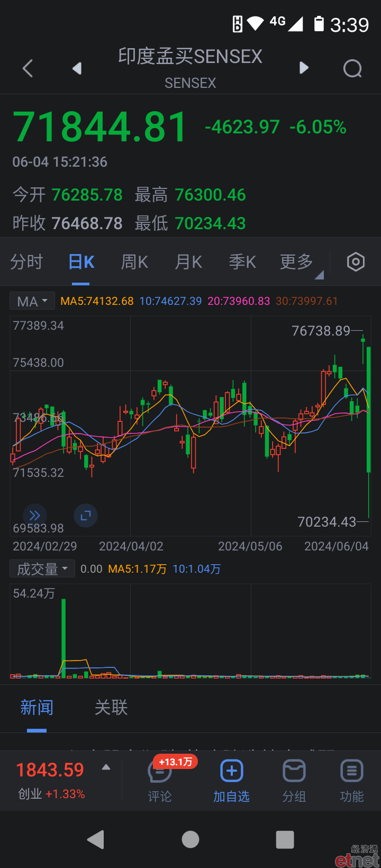381x868 pixels.
Task: Tap the -4623.97 price change value
Action: click(x=242, y=127)
